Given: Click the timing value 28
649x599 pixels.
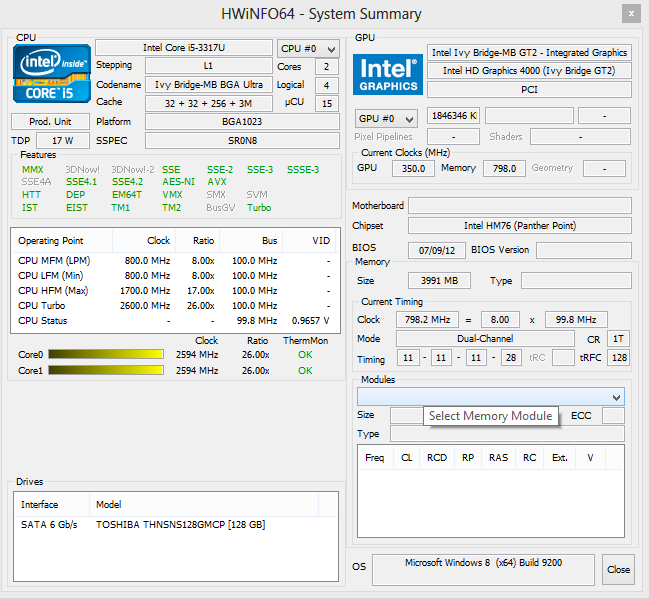Looking at the screenshot, I should [511, 358].
